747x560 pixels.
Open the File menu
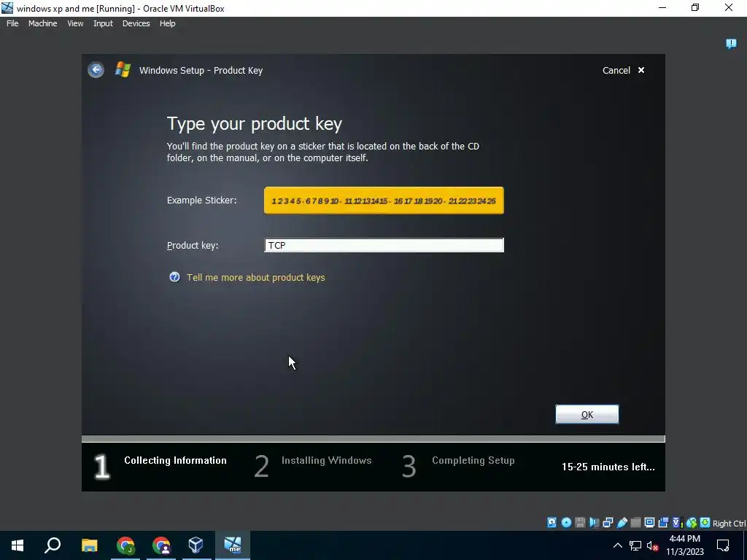coord(12,23)
